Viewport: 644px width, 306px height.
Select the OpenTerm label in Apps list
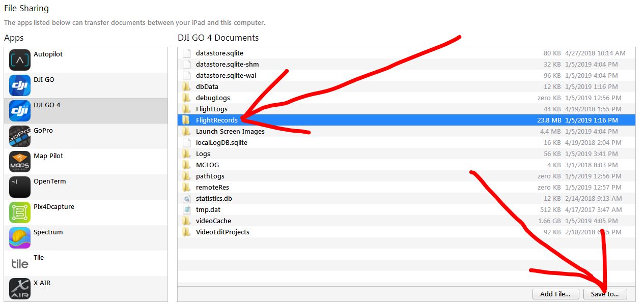50,181
